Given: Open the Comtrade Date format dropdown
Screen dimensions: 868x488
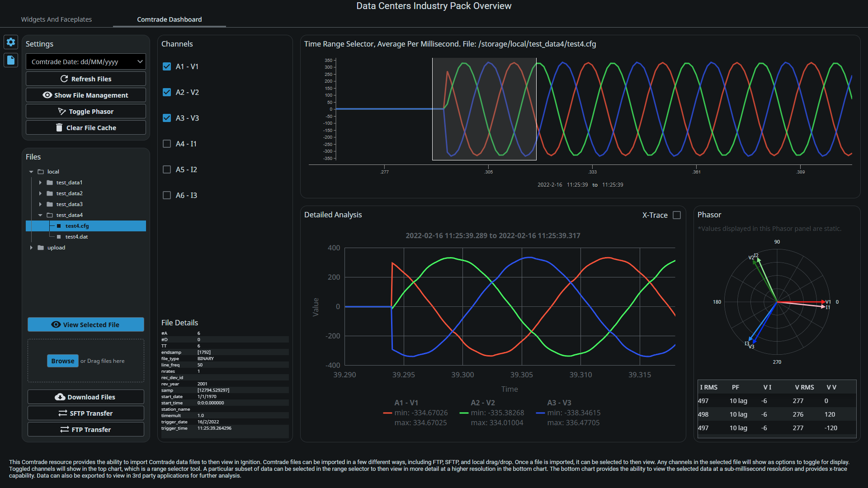Looking at the screenshot, I should pyautogui.click(x=86, y=61).
